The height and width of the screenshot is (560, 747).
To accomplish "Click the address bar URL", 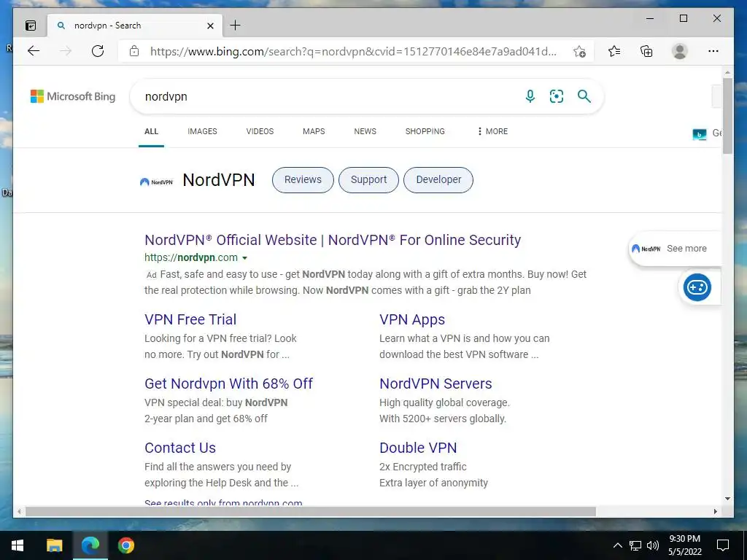I will (353, 52).
